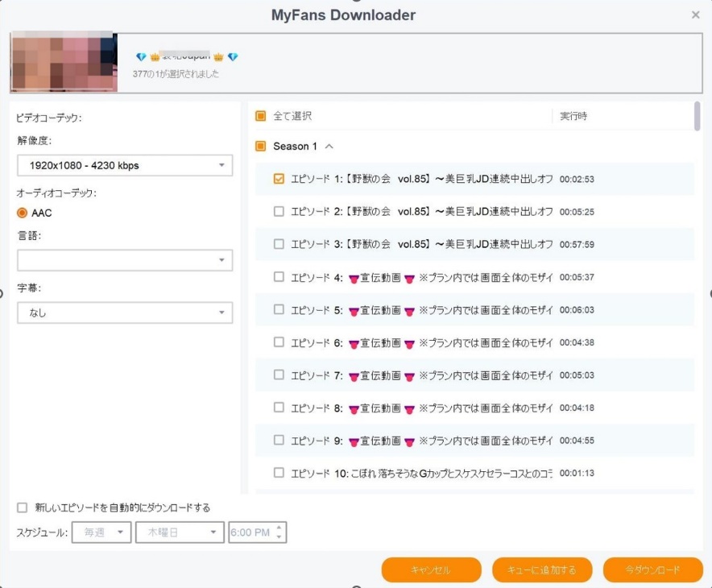Open the 字幕 subtitle dropdown set to なし
The image size is (712, 588).
coord(124,313)
